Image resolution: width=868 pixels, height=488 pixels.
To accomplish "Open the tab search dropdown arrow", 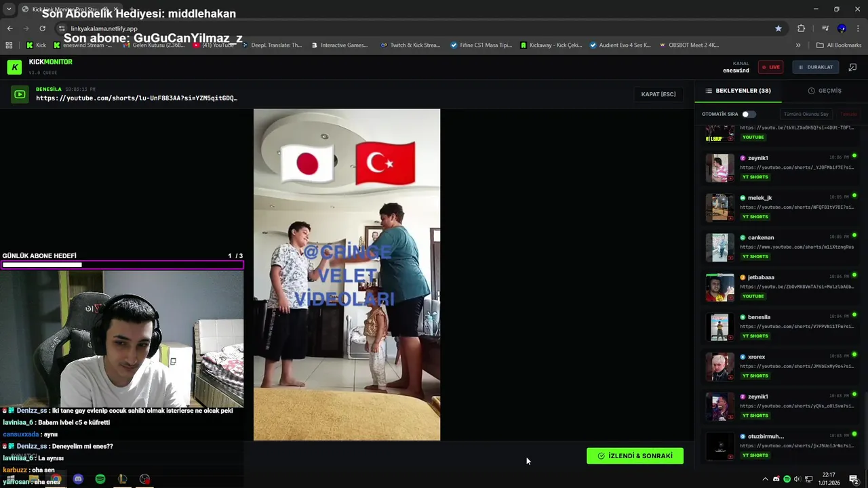I will coord(9,9).
